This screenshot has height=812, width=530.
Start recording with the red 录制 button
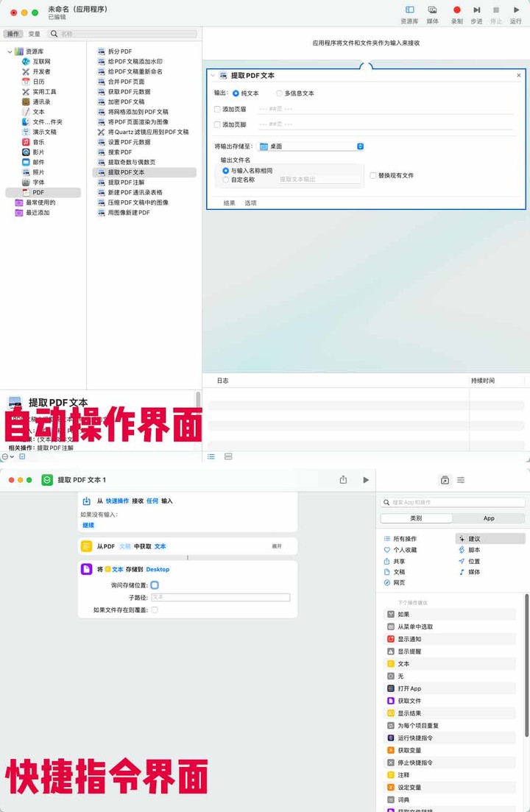point(456,10)
